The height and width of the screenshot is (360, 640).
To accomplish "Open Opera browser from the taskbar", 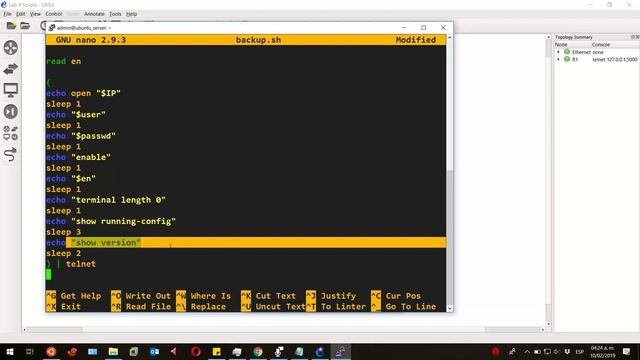I will coord(196,351).
